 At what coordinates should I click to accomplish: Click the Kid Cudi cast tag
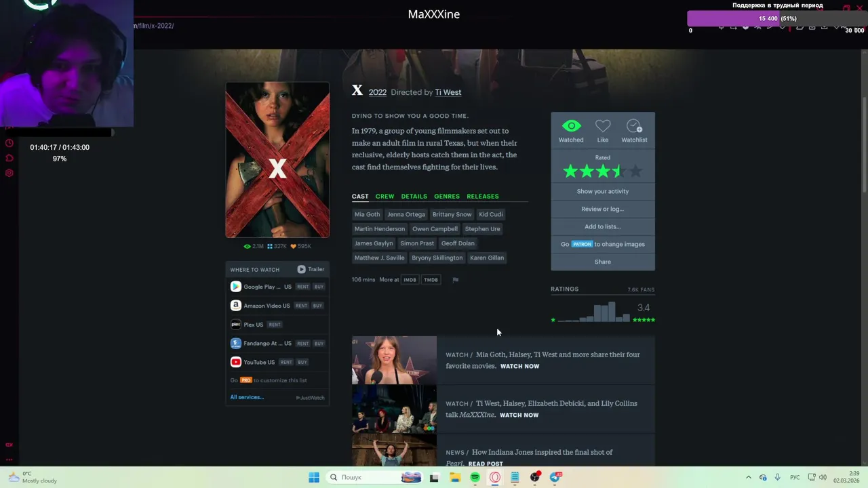(x=491, y=214)
